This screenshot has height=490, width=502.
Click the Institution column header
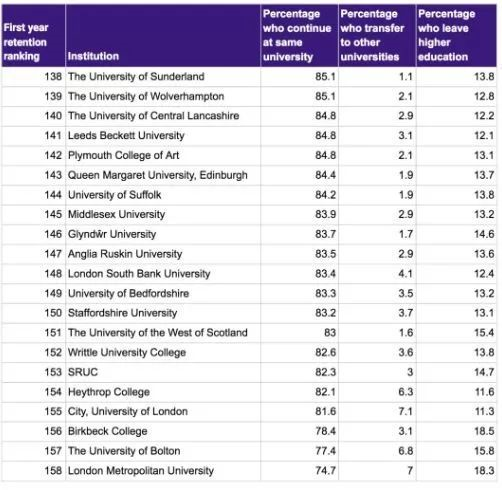(x=163, y=36)
